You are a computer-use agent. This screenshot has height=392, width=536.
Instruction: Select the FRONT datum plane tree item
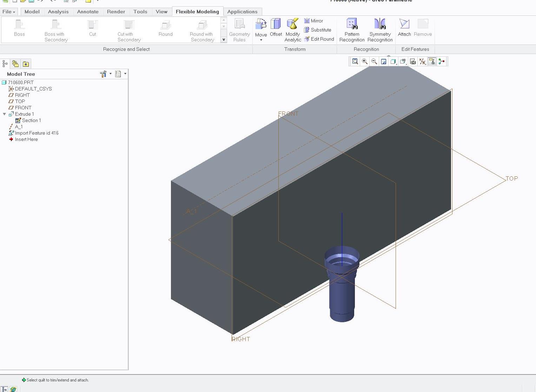click(23, 108)
